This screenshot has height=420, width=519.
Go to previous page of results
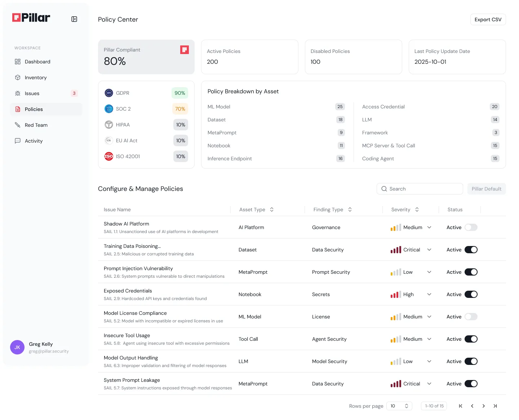(472, 406)
